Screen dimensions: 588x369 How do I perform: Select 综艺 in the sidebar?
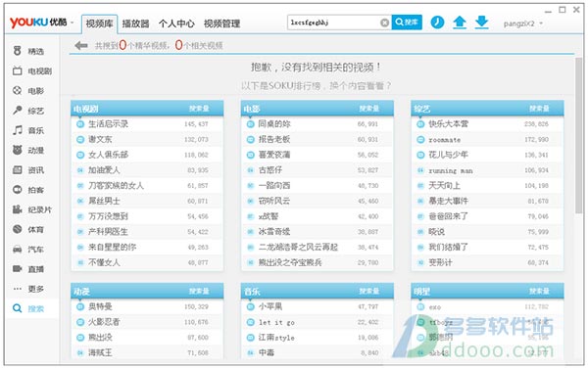[28, 111]
